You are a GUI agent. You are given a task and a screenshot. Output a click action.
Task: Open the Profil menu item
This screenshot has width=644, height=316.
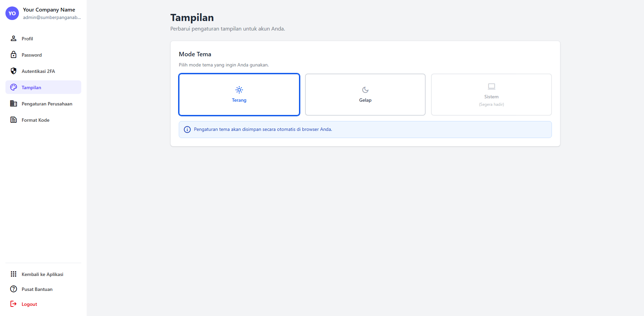tap(27, 39)
